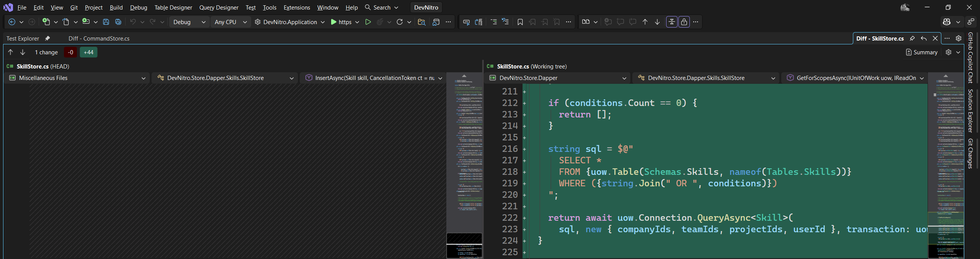Click the DevNitro solution name badge
Image resolution: width=980 pixels, height=259 pixels.
point(426,7)
